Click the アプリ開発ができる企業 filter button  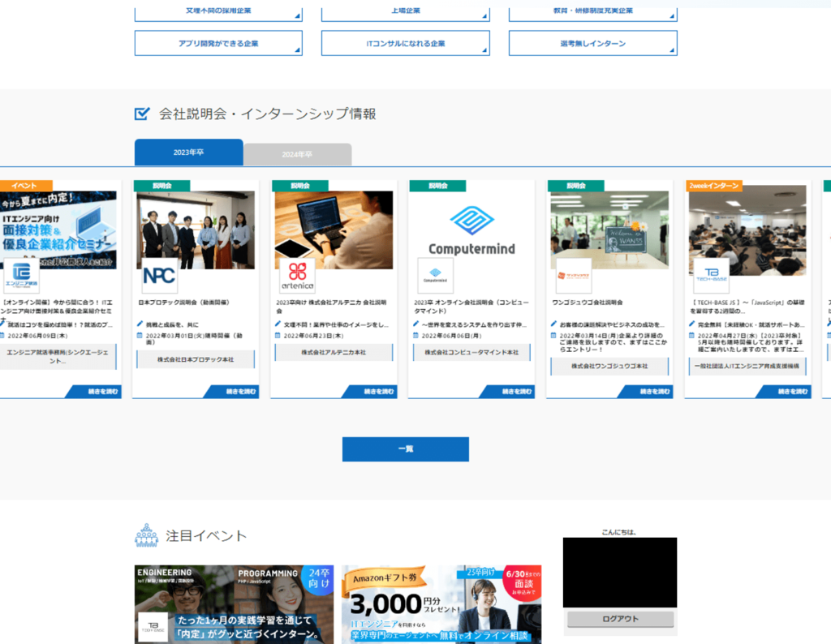coord(217,42)
